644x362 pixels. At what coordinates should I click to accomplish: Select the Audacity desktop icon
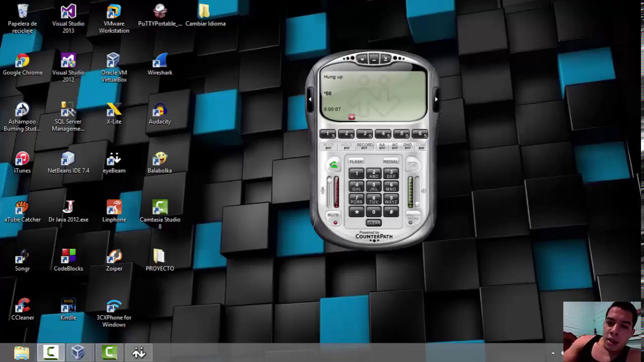(x=160, y=113)
